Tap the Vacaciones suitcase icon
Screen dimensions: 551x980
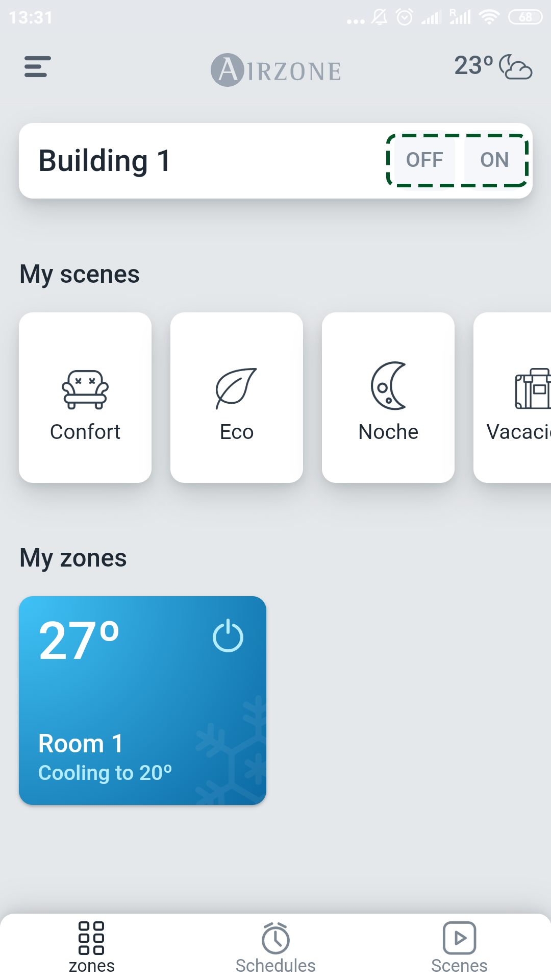point(533,389)
